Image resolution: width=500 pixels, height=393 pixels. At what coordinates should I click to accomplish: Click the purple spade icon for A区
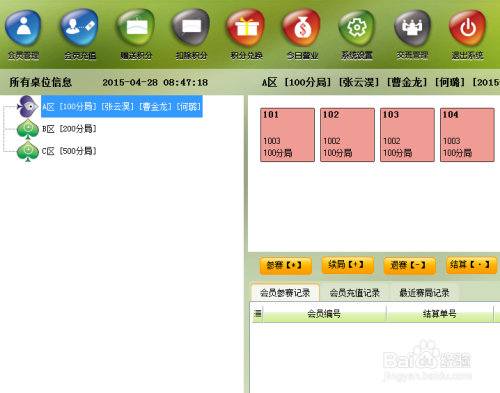coord(28,106)
